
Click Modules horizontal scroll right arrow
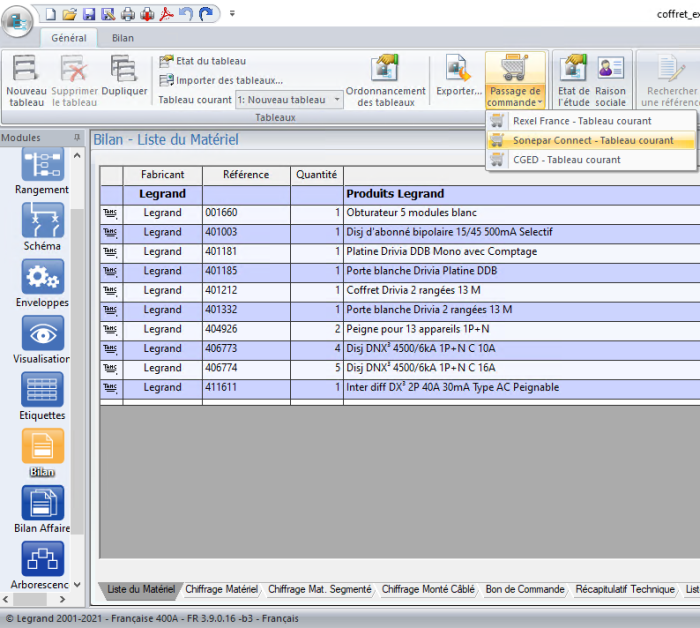62,599
